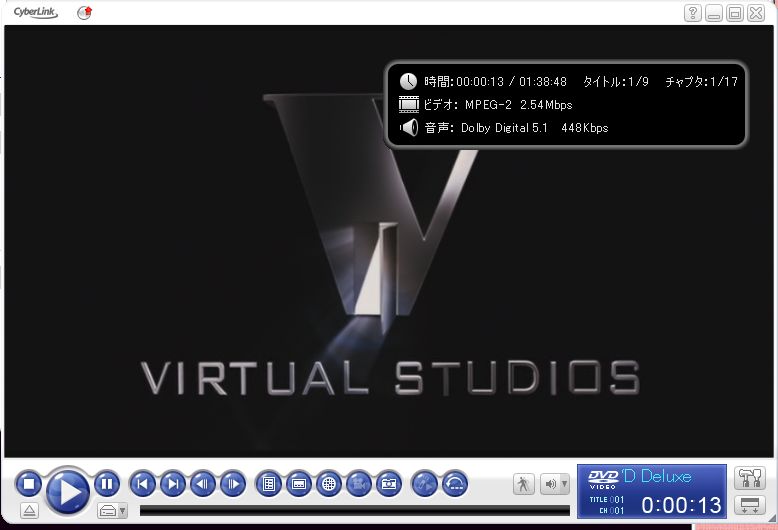Open help with the question mark button
Screen dimensions: 778x530
pyautogui.click(x=693, y=13)
